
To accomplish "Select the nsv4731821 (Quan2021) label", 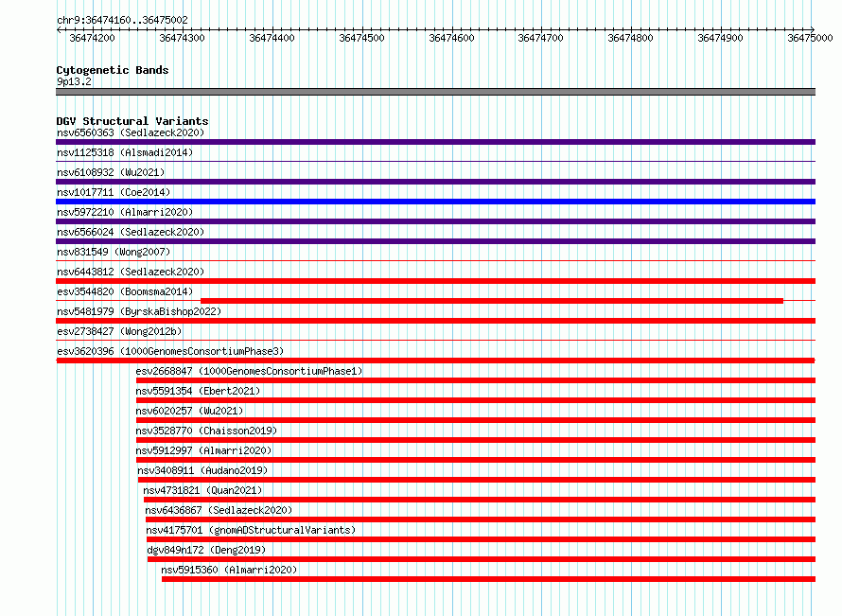I will pyautogui.click(x=203, y=490).
